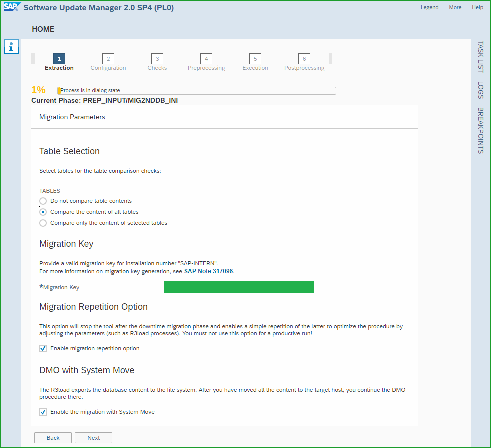Screen dimensions: 491x448
Task: Open the Help menu
Action: pyautogui.click(x=478, y=7)
